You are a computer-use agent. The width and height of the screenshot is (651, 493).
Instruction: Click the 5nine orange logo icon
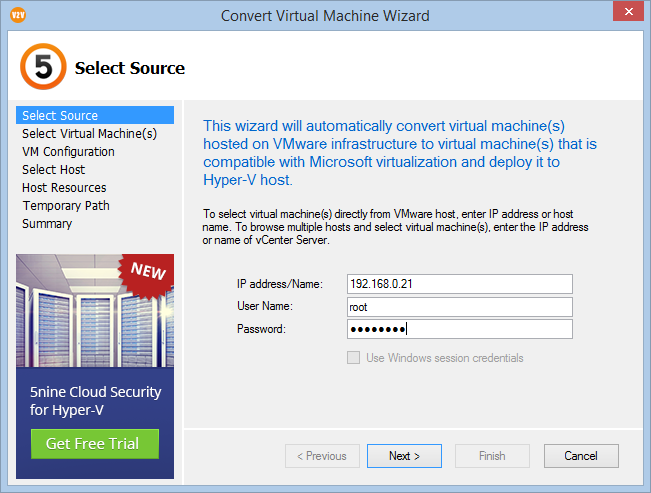(x=43, y=67)
